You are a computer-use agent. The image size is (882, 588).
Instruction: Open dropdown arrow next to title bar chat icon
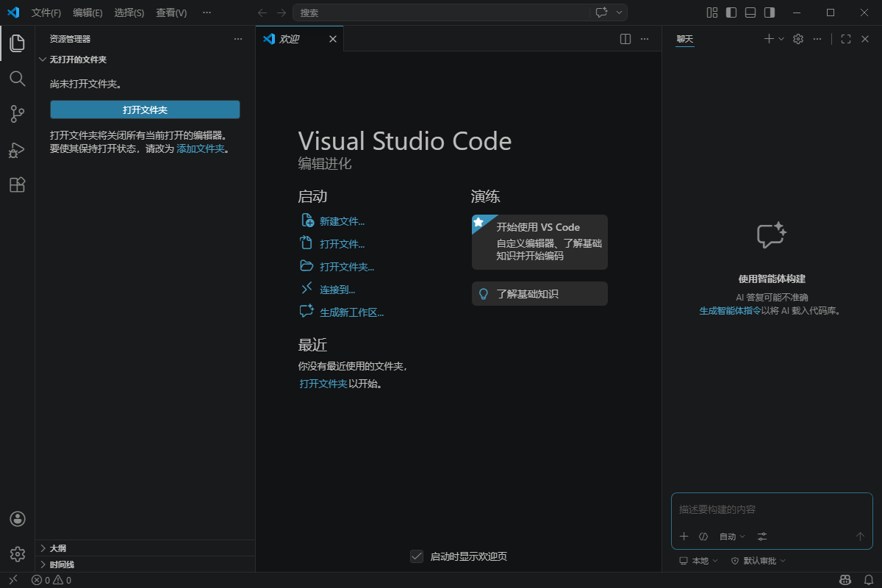(620, 12)
